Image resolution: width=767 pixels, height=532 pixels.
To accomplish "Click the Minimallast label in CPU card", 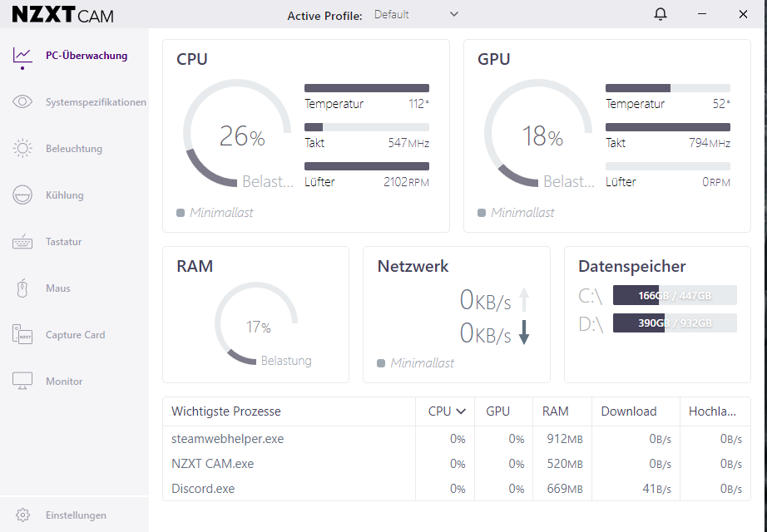I will coord(221,212).
